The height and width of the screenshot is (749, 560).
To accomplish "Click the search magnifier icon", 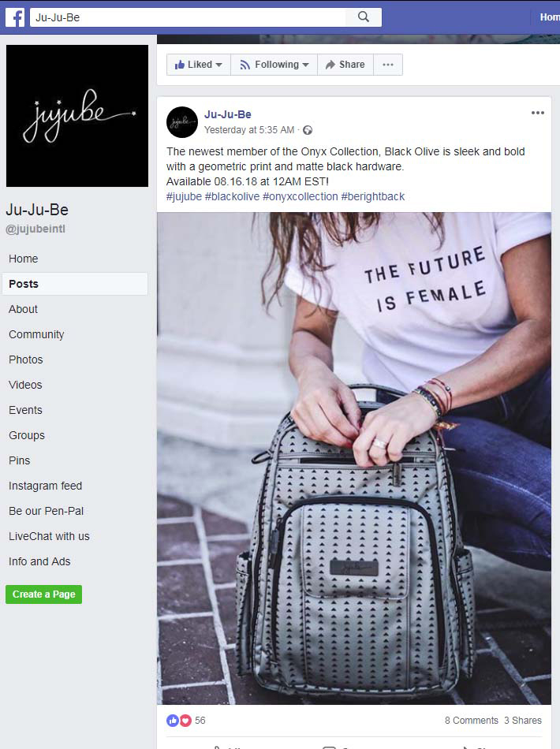I will pos(364,17).
